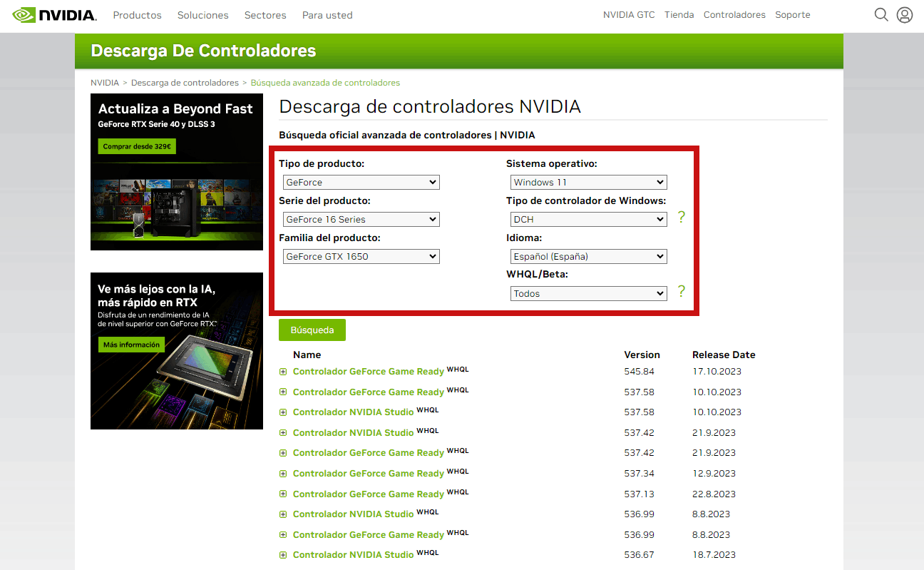
Task: Click Release Date column header
Action: (x=724, y=355)
